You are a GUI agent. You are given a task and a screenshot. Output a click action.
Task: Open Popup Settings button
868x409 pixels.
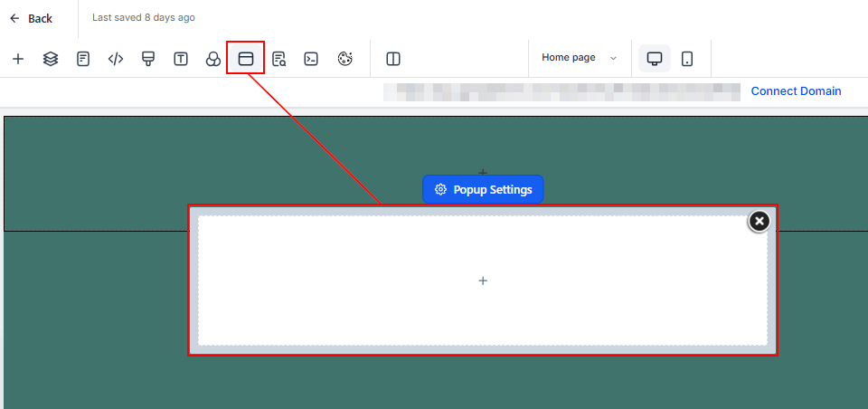click(x=483, y=189)
